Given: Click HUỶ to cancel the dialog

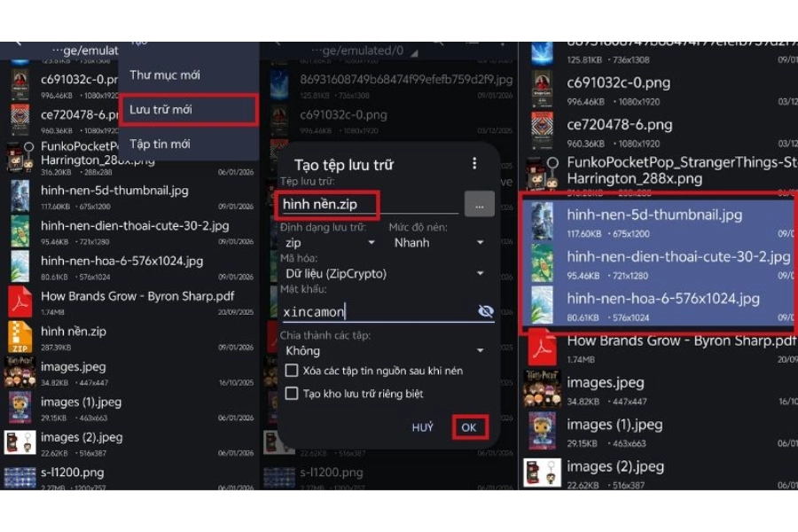Looking at the screenshot, I should (423, 427).
